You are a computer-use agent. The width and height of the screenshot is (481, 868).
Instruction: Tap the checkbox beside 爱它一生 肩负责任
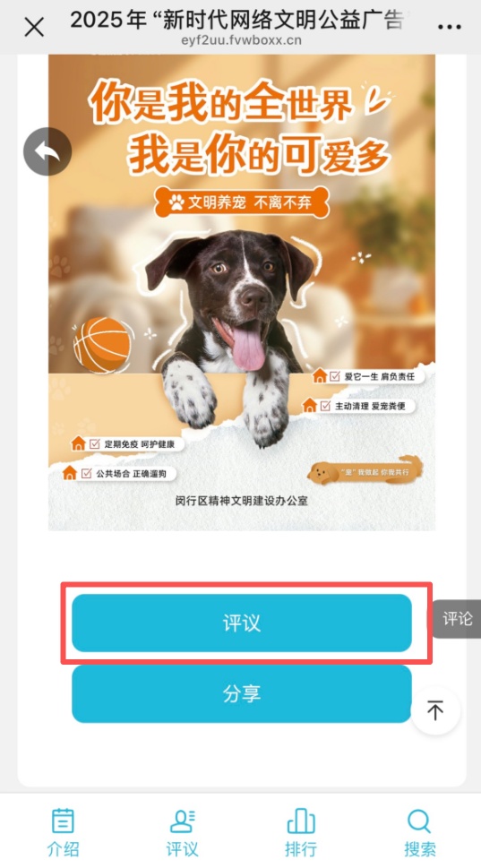coord(335,376)
